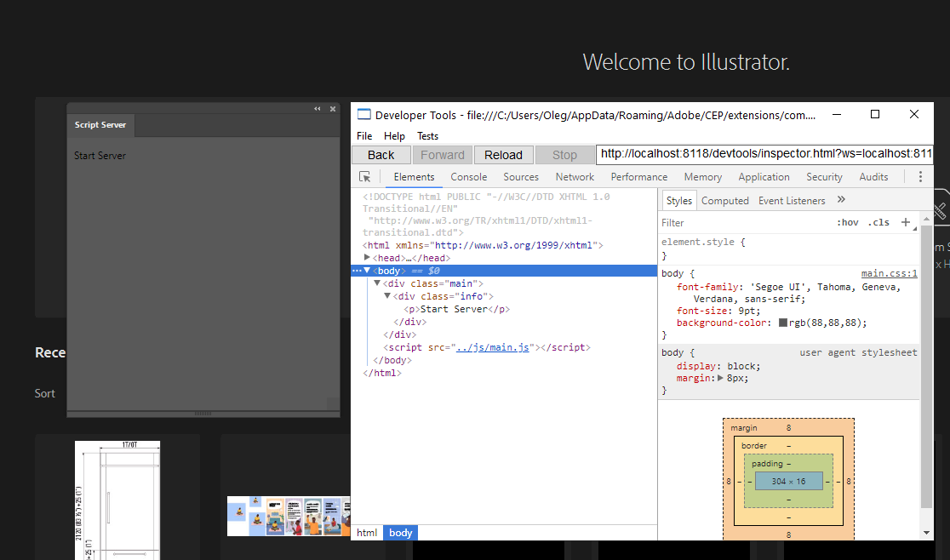Show more Styles pane tabs chevron
The width and height of the screenshot is (950, 560).
(x=841, y=200)
